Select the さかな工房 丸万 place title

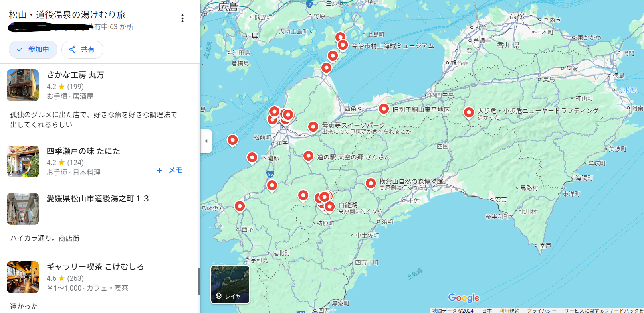(x=75, y=75)
